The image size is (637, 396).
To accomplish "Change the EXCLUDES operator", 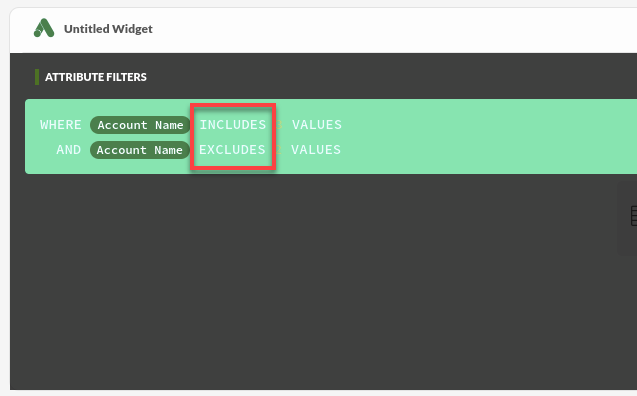I will (232, 150).
